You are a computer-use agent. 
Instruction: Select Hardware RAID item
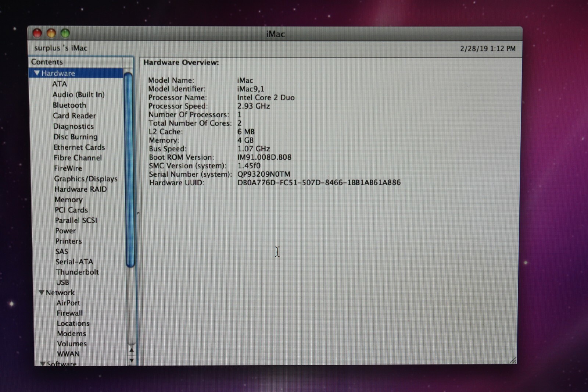pos(80,189)
